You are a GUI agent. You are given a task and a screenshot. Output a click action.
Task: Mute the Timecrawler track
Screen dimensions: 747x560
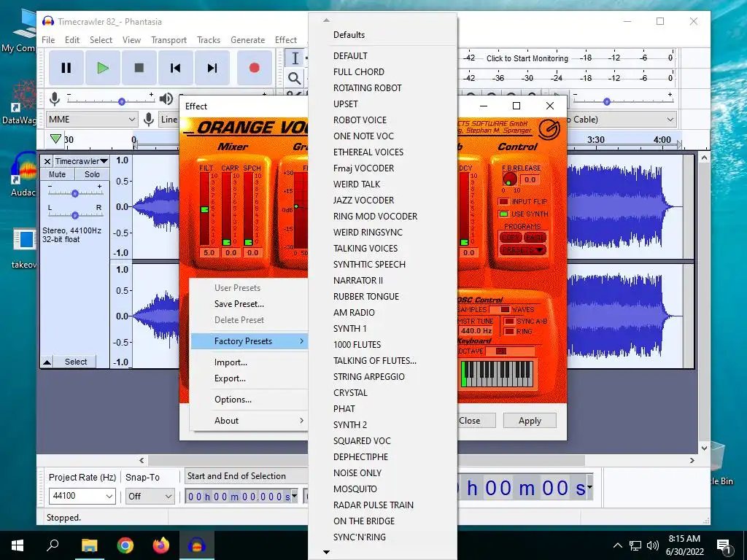coord(57,174)
